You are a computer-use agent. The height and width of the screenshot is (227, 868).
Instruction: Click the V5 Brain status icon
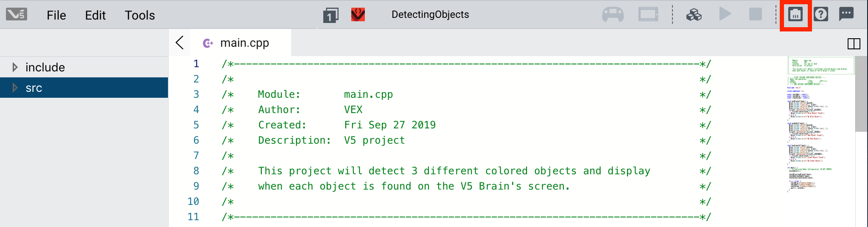click(648, 15)
